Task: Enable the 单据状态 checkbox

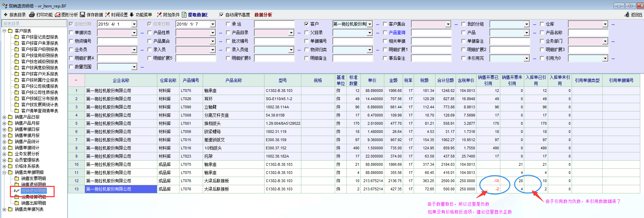Action: pyautogui.click(x=71, y=32)
